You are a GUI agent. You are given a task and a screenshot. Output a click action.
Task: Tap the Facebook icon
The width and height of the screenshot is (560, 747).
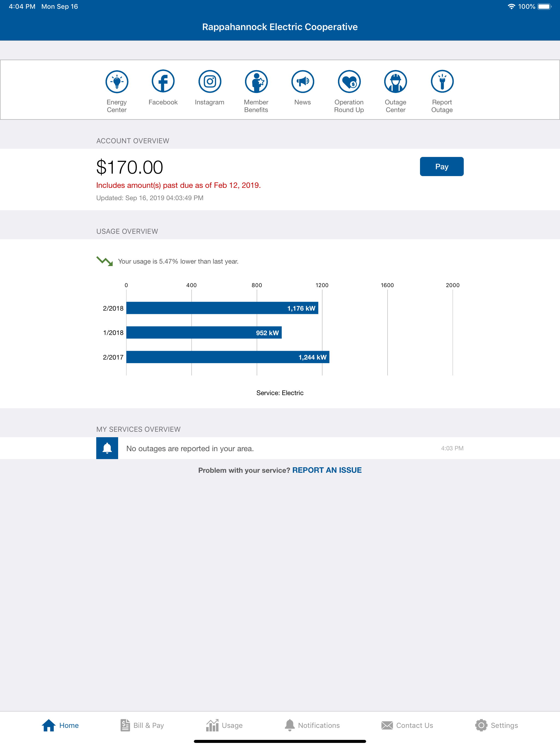coord(163,81)
